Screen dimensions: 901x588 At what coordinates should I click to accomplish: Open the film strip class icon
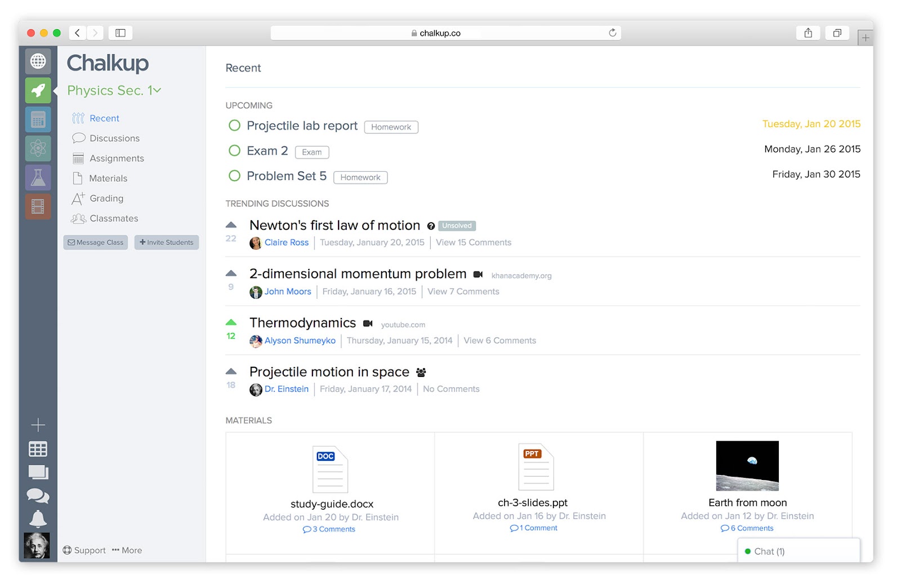click(x=38, y=207)
